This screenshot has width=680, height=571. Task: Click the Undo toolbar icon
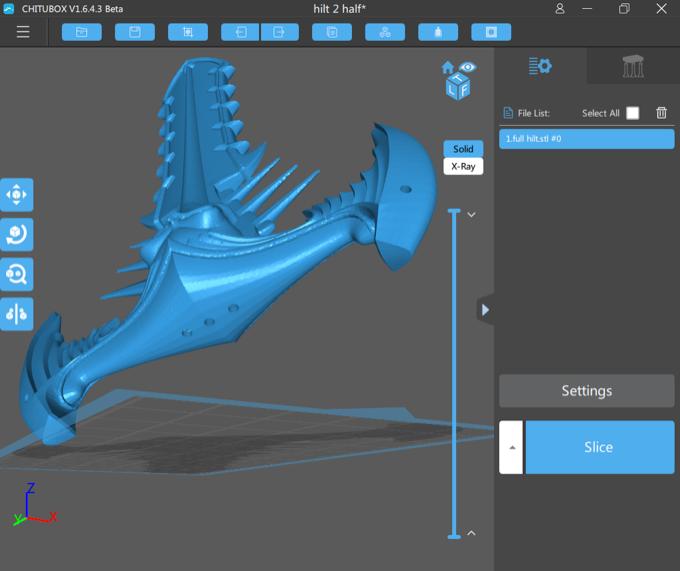point(240,32)
